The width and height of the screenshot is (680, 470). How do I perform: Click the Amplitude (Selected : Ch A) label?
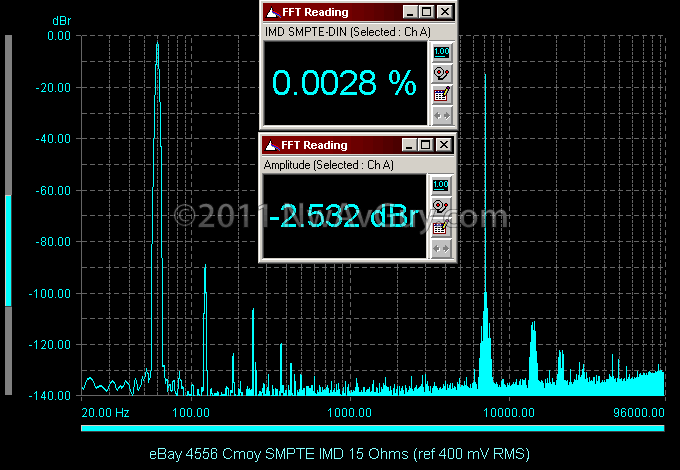click(329, 165)
